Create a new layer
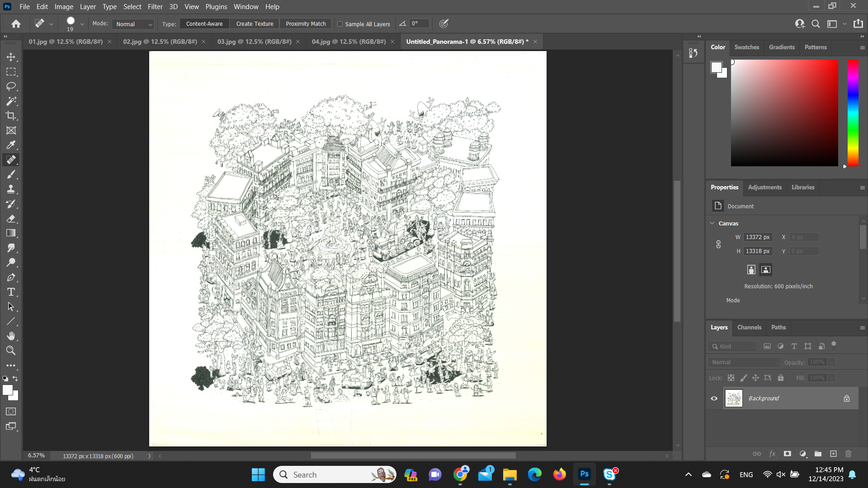 (x=833, y=454)
